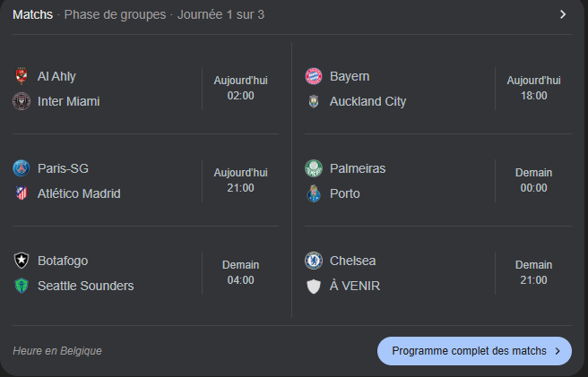Click the Atlético Madrid crest icon
Image resolution: width=588 pixels, height=377 pixels.
click(x=22, y=193)
